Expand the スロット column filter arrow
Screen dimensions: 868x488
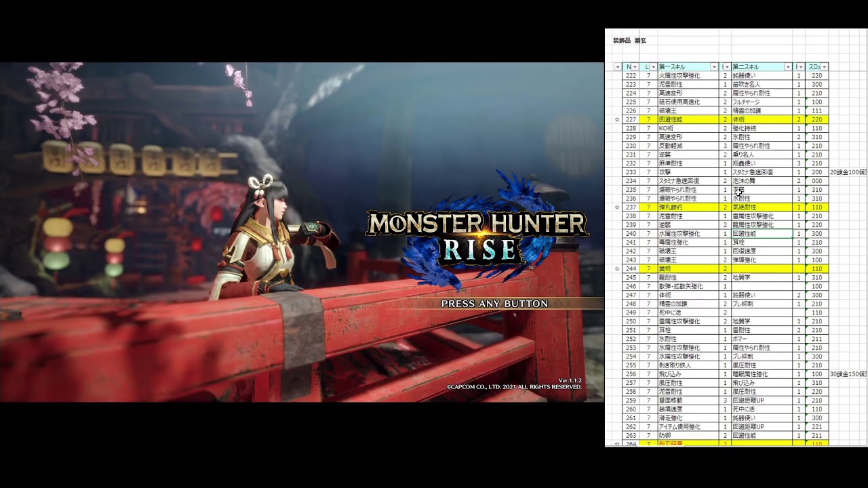[824, 67]
